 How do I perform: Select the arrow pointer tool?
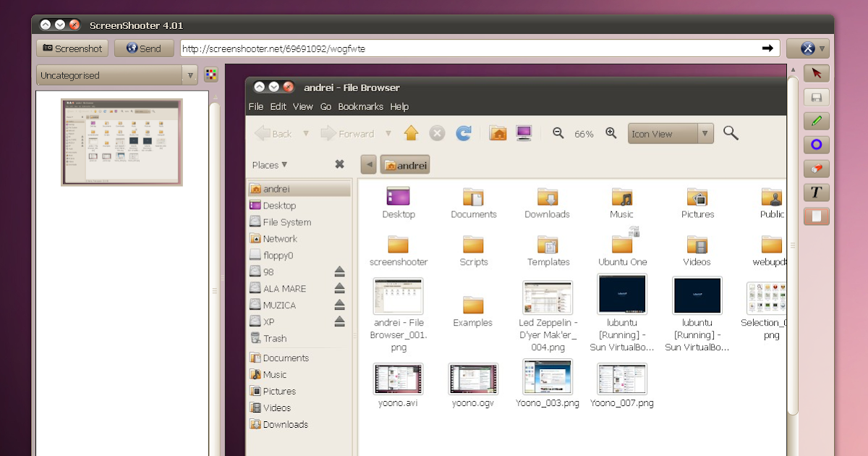click(816, 73)
